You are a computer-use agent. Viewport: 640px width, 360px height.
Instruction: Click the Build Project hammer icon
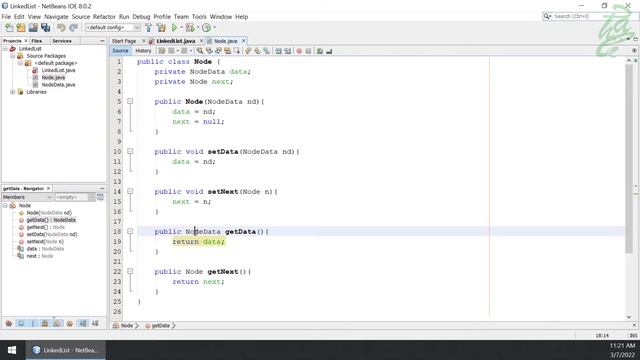click(x=149, y=28)
